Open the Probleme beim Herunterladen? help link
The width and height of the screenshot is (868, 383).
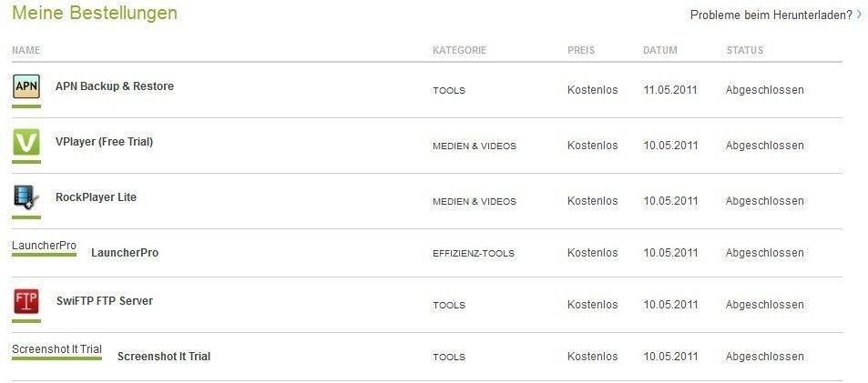coord(771,15)
